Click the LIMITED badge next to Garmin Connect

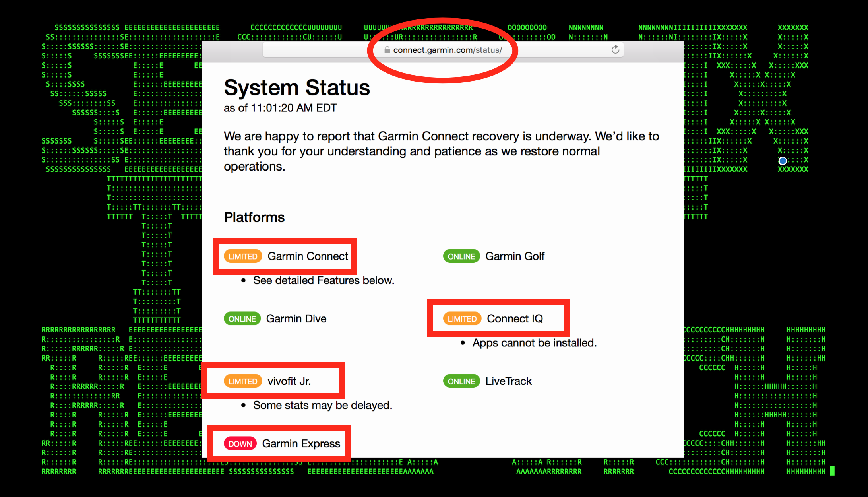(243, 256)
